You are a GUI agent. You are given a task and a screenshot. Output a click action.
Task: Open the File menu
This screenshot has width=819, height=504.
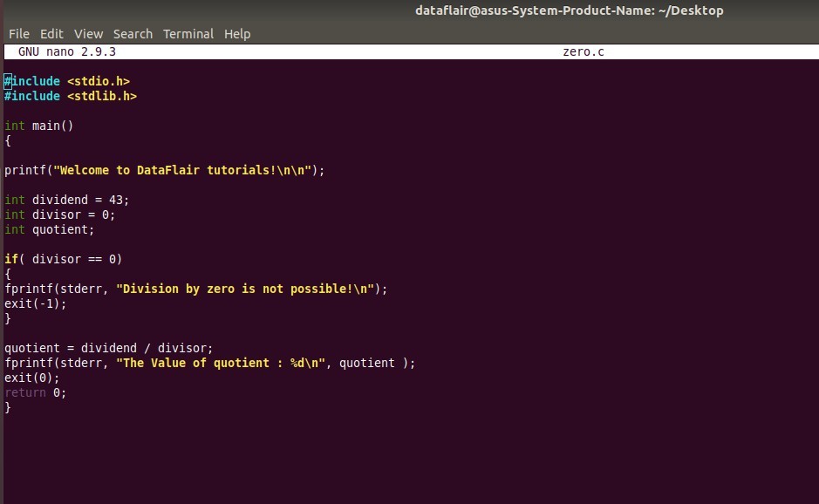coord(18,33)
